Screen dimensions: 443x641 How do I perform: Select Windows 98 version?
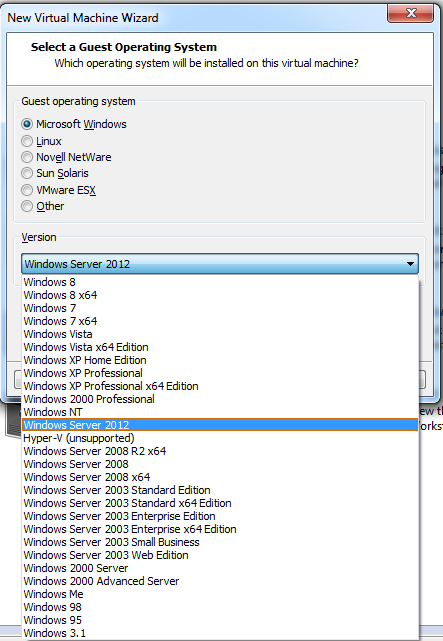coord(220,607)
